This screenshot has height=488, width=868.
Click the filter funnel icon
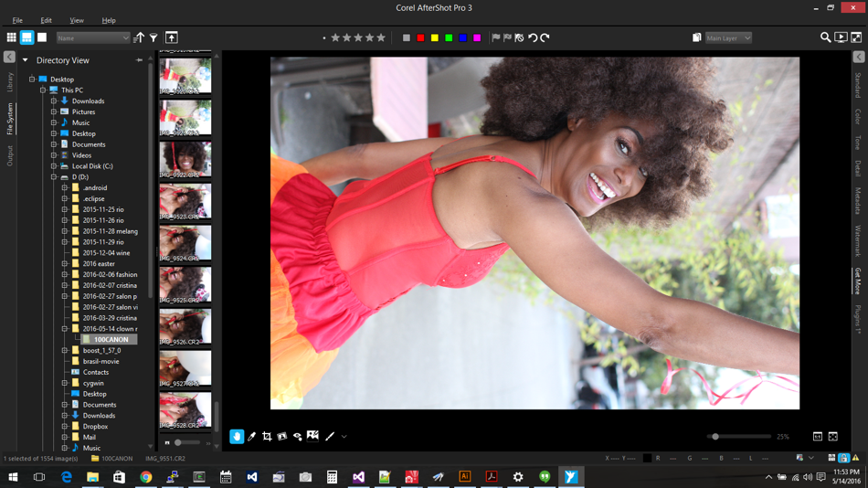[x=153, y=38]
